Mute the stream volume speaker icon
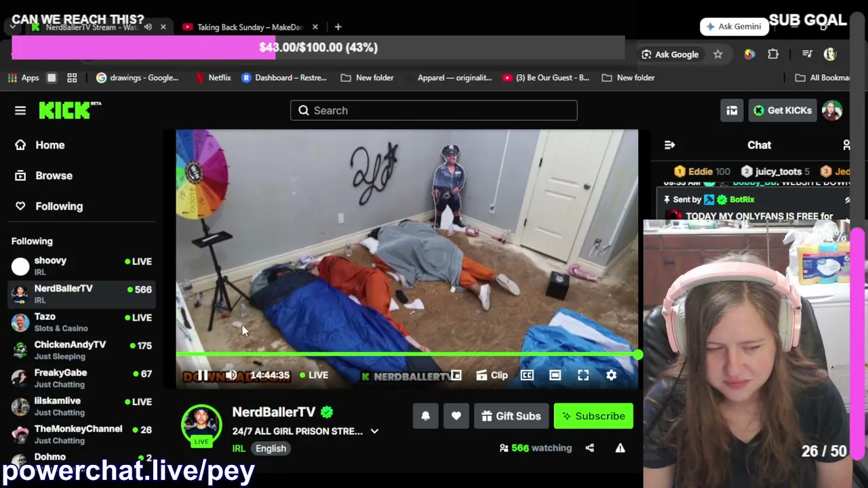The image size is (868, 488). pyautogui.click(x=231, y=375)
